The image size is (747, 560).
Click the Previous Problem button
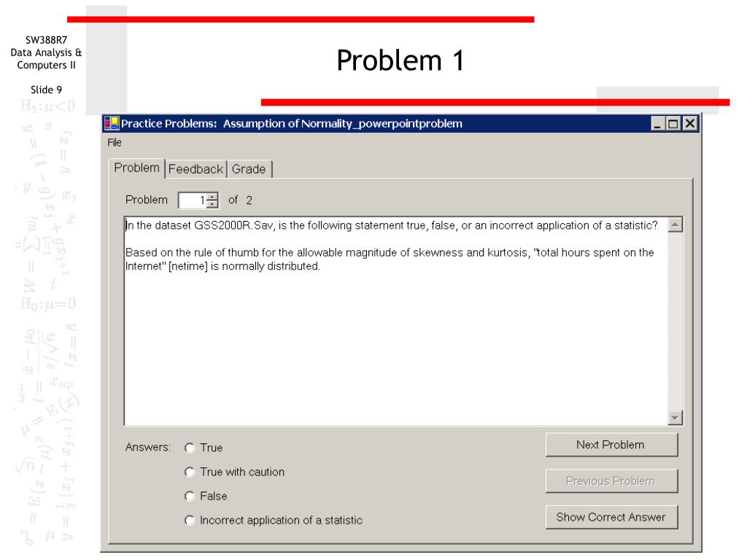coord(612,481)
